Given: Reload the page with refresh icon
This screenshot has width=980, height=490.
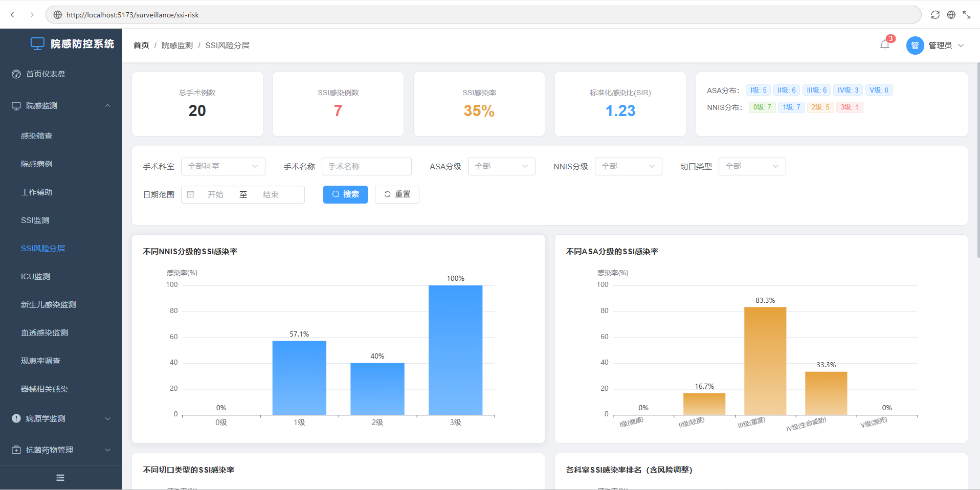Looking at the screenshot, I should coord(935,15).
